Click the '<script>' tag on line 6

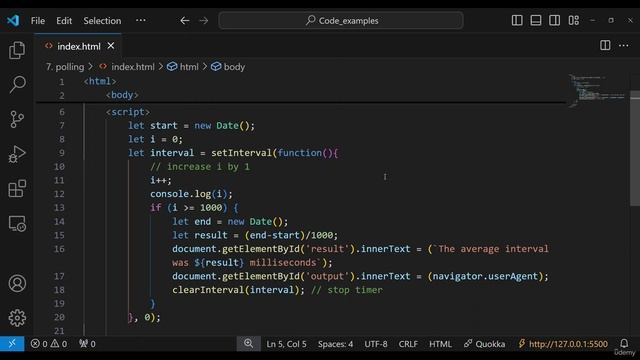click(x=128, y=112)
